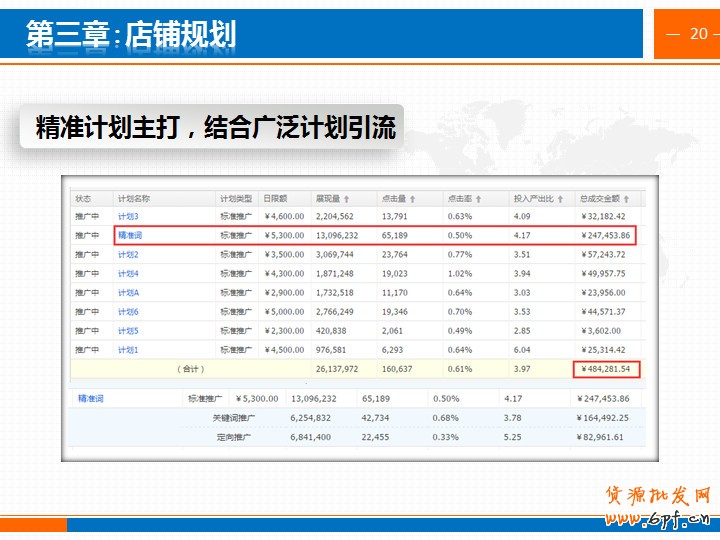Click the page number 20 box

click(687, 34)
